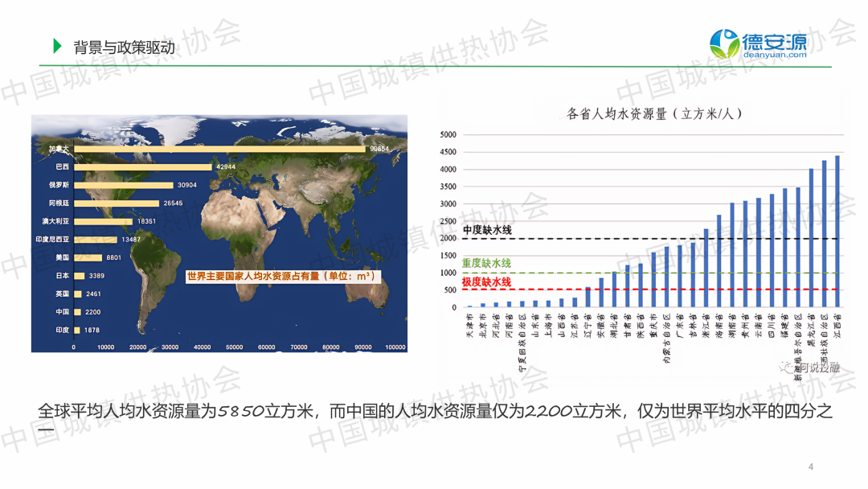
Task: Click the green triangle beside the slide title
Action: click(57, 47)
